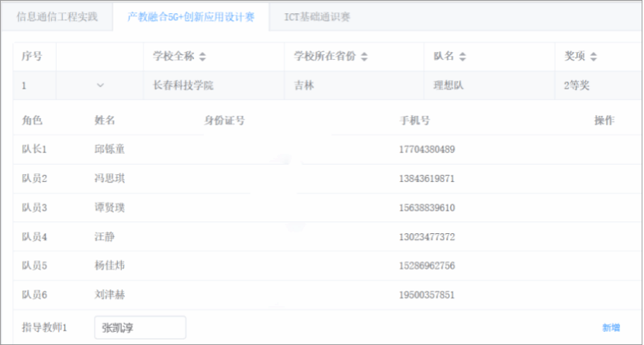This screenshot has height=345, width=644.
Task: Click the 手机号 column header
Action: click(x=415, y=120)
